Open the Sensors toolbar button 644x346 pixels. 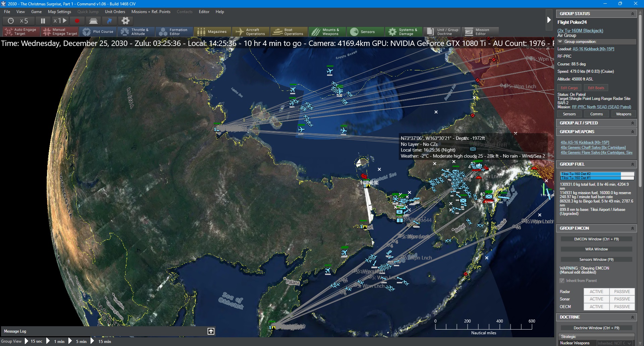[x=365, y=32]
